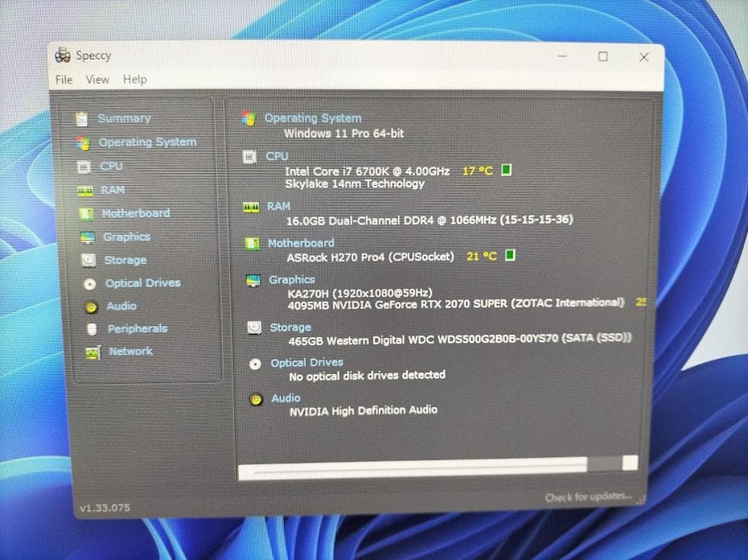Screen dimensions: 748x560
Task: Click the Storage drive icon in sidebar
Action: [89, 260]
